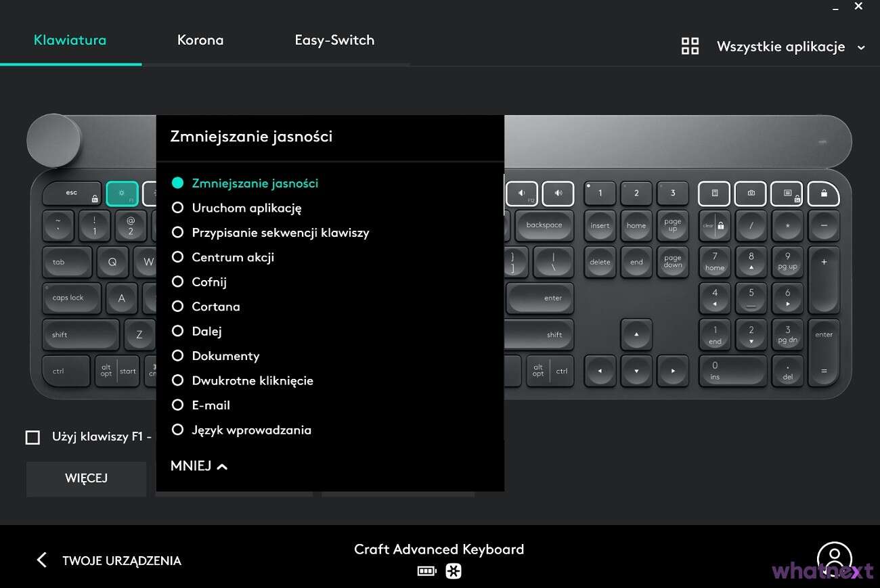Screen dimensions: 880x588
Task: Click the lock screen key
Action: tap(823, 193)
